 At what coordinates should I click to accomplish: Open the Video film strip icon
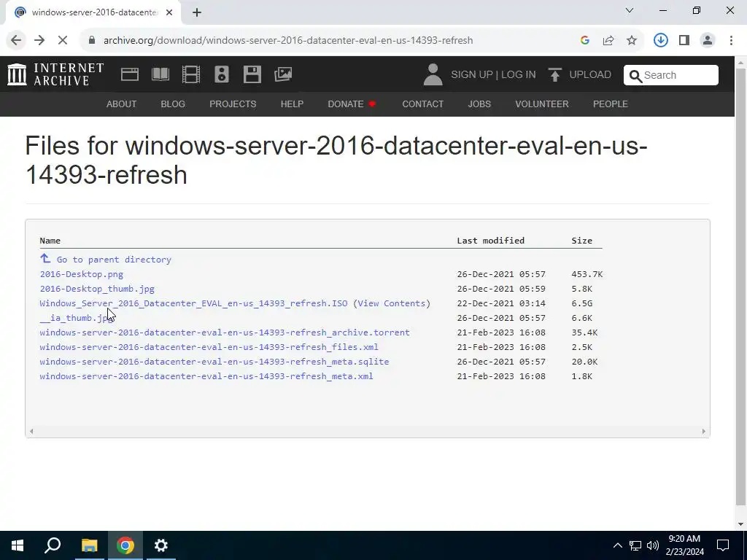click(x=191, y=74)
